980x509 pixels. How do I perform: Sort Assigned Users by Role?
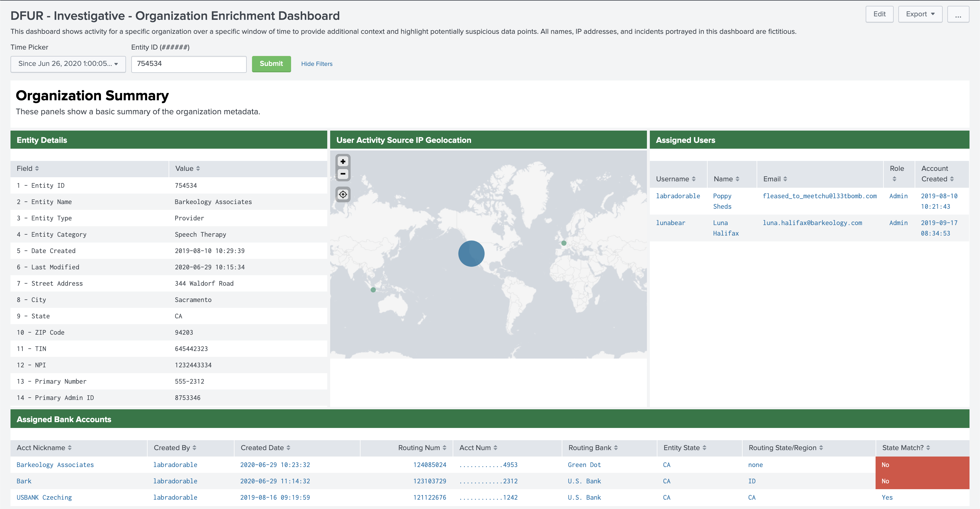(897, 173)
